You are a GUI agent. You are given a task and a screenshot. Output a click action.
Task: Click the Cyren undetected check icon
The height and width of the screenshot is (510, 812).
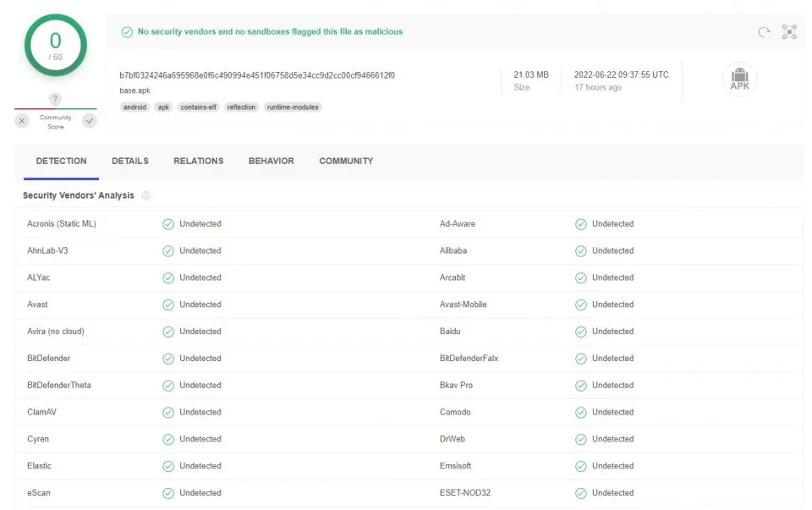(168, 440)
